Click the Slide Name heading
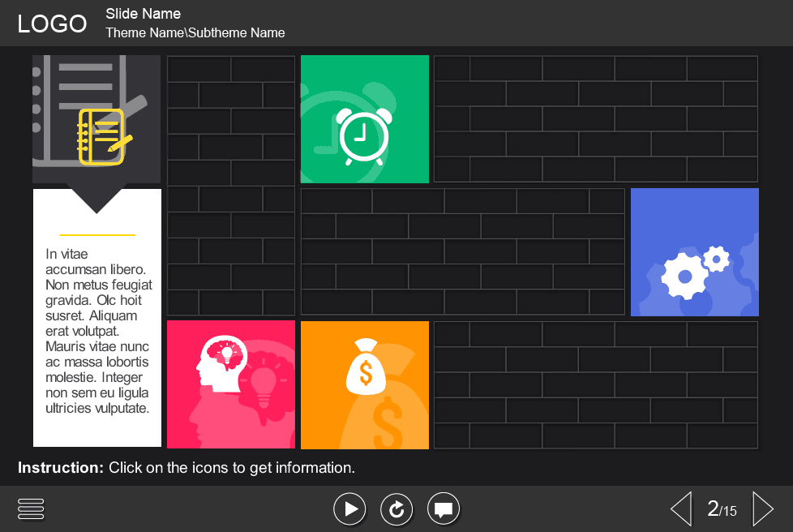The height and width of the screenshot is (532, 793). click(x=143, y=13)
